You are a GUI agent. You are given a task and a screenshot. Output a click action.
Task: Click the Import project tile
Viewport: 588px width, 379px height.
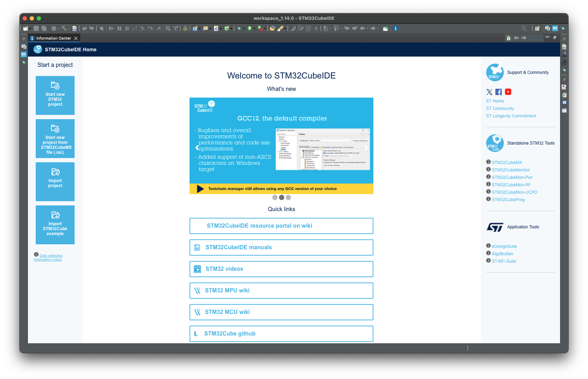tap(55, 182)
